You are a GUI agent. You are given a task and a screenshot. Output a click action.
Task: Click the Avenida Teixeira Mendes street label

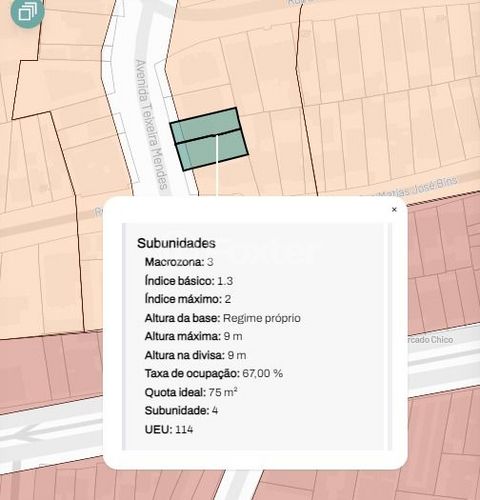click(151, 125)
